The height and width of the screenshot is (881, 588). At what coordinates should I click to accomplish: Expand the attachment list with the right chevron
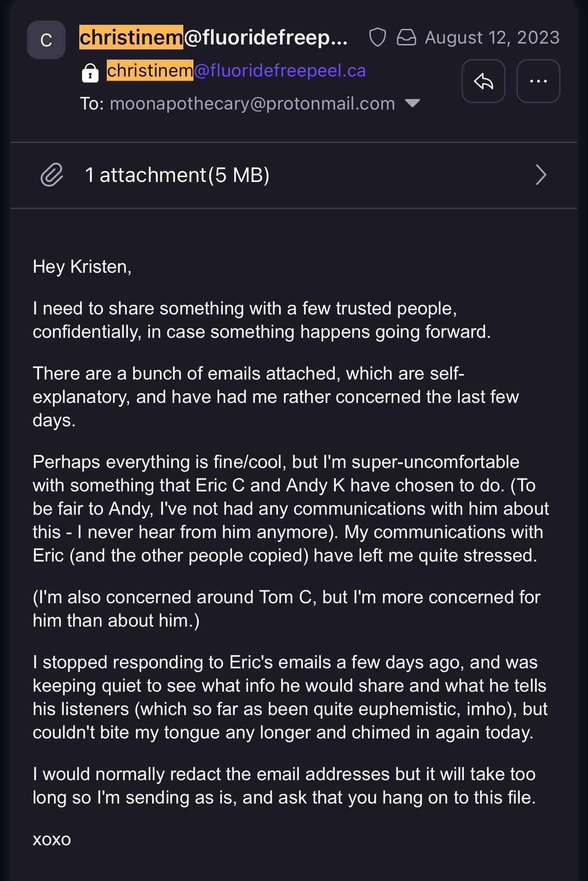coord(541,175)
